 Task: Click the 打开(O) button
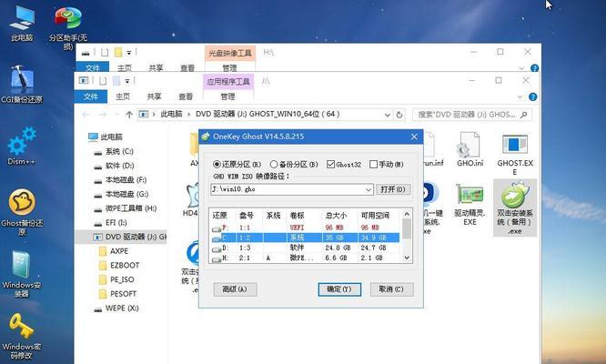393,189
